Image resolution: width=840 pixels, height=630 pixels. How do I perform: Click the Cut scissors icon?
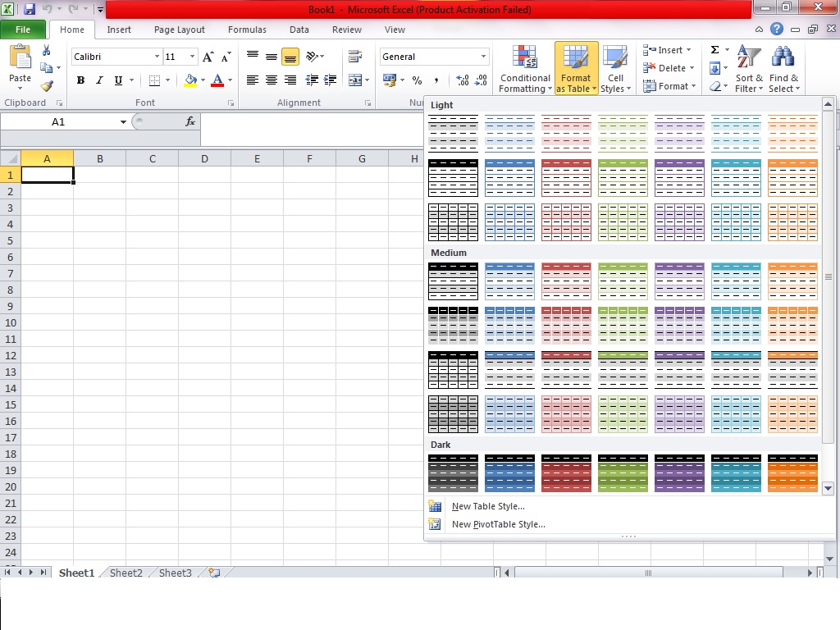(x=47, y=50)
